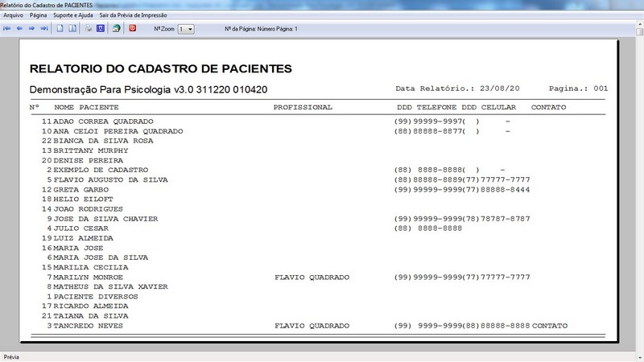Click CONTATO value in TANCREDO NEVES row

(x=550, y=326)
